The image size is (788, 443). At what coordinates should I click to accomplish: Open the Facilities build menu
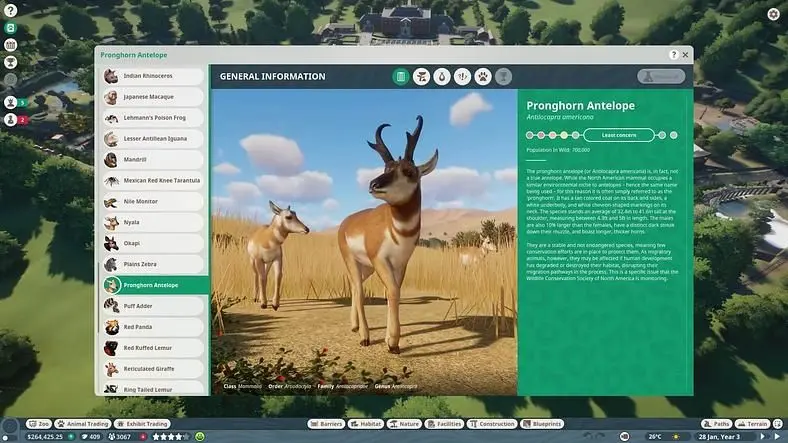point(444,424)
